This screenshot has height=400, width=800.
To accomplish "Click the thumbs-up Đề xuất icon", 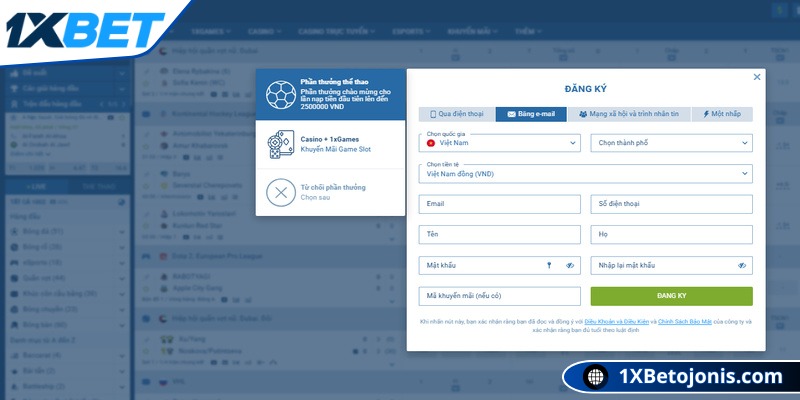I will pyautogui.click(x=14, y=73).
